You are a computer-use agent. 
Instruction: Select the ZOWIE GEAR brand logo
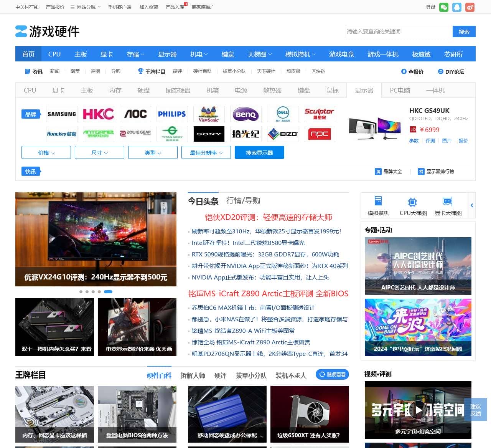click(x=135, y=134)
